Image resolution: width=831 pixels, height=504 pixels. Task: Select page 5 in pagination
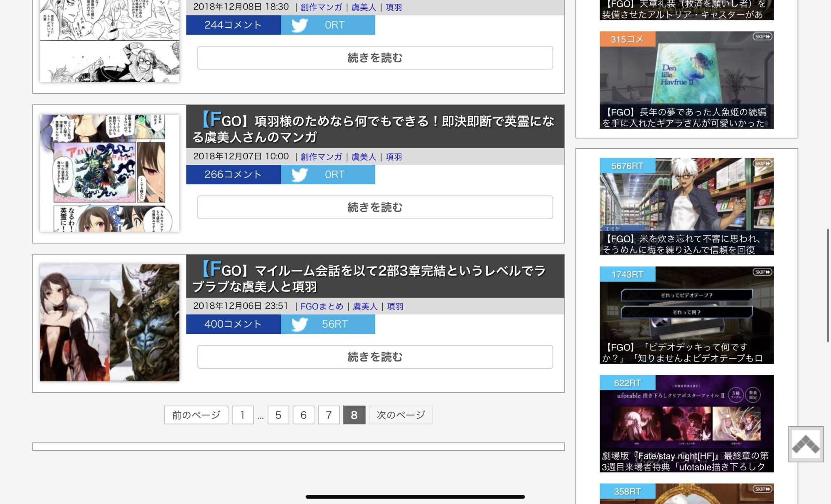(278, 415)
